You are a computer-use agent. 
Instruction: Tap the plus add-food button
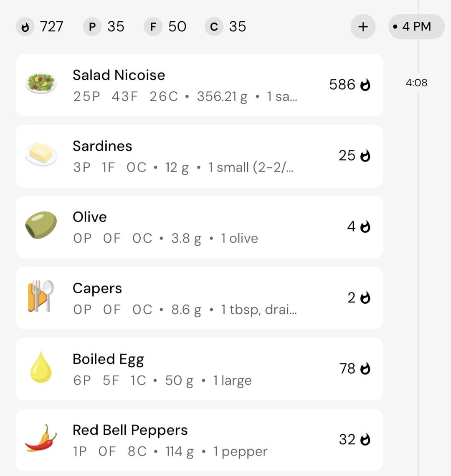click(363, 27)
